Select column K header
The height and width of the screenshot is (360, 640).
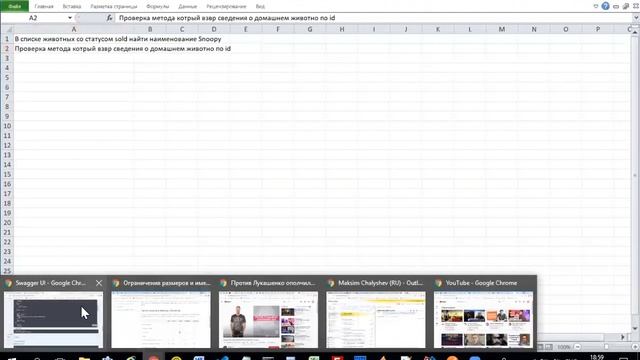pos(438,29)
